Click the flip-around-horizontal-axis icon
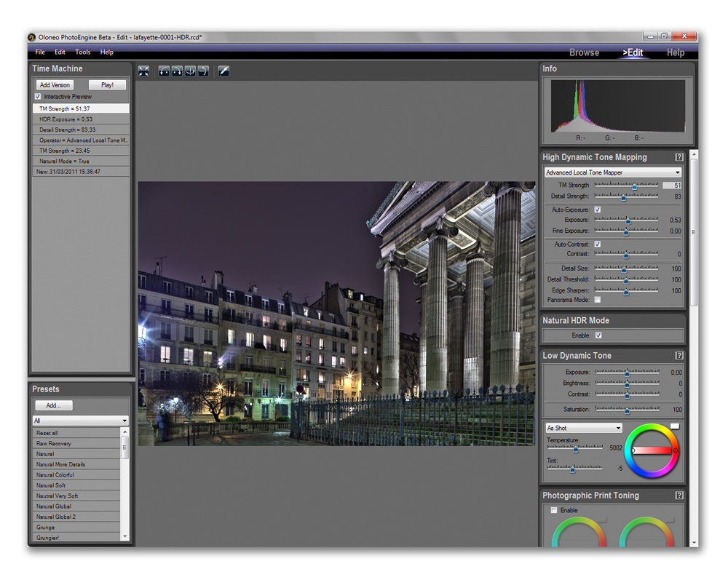 (x=203, y=71)
